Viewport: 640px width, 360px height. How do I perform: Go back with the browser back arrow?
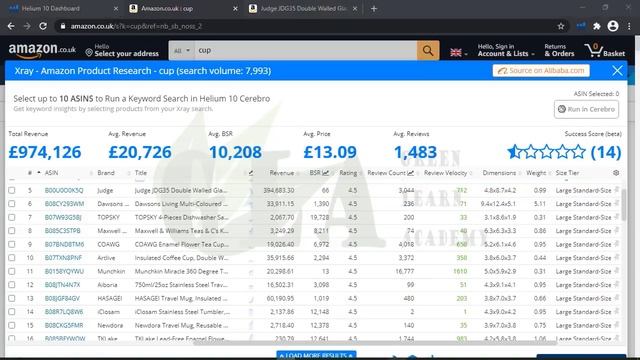click(11, 26)
